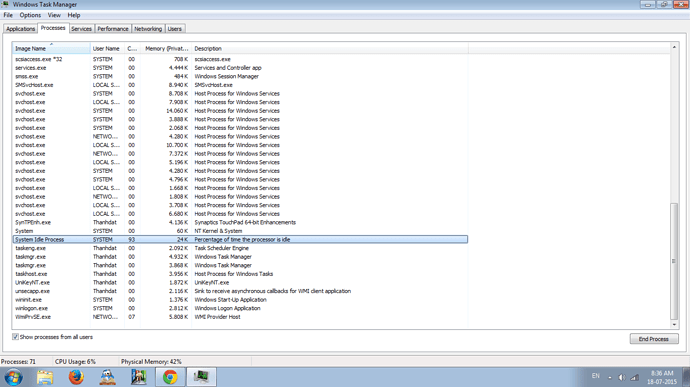This screenshot has height=387, width=690.
Task: Click the network signal tray icon
Action: click(x=634, y=377)
